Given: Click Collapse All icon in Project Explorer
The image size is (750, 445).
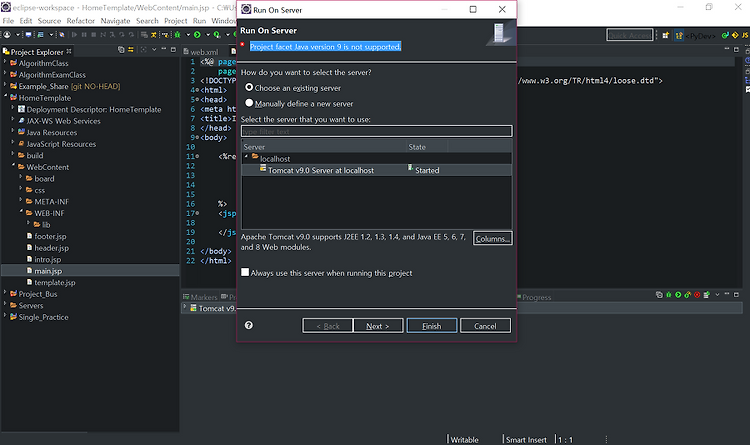Looking at the screenshot, I should tap(121, 50).
